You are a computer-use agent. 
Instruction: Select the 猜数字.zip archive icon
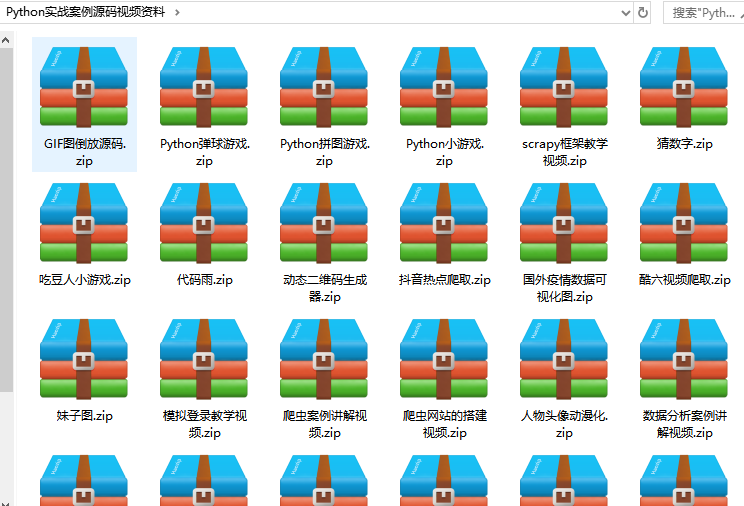pos(684,87)
